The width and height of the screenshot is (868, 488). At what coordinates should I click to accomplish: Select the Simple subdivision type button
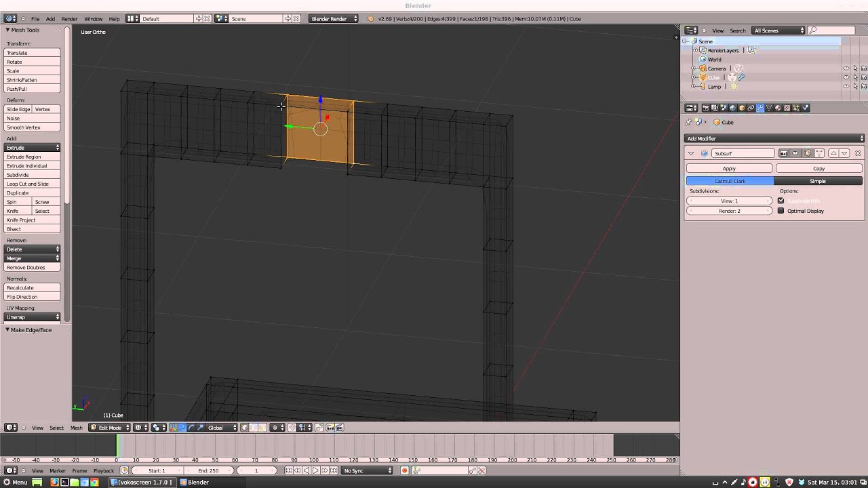[818, 181]
